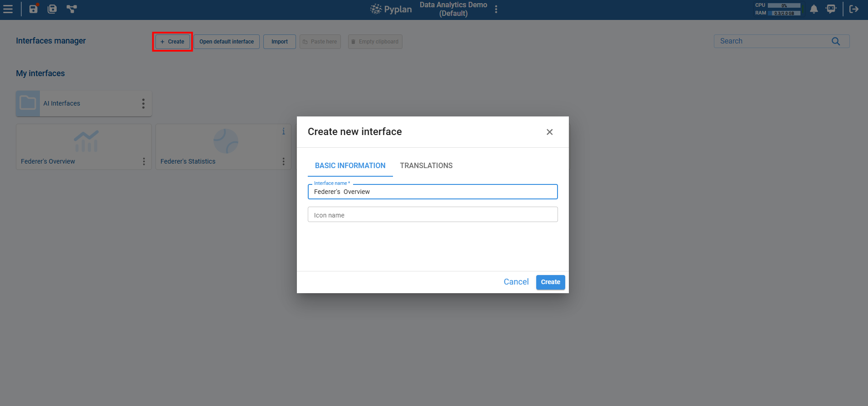Image resolution: width=868 pixels, height=406 pixels.
Task: Open the model diagram node icon
Action: (72, 9)
